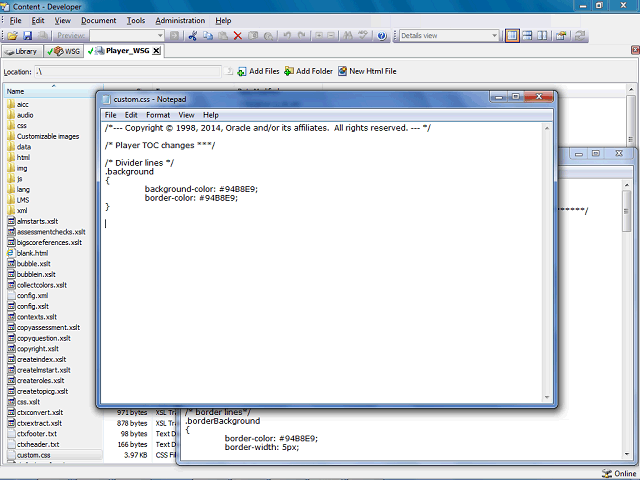
Task: Open Notepad's View menu
Action: 186,115
